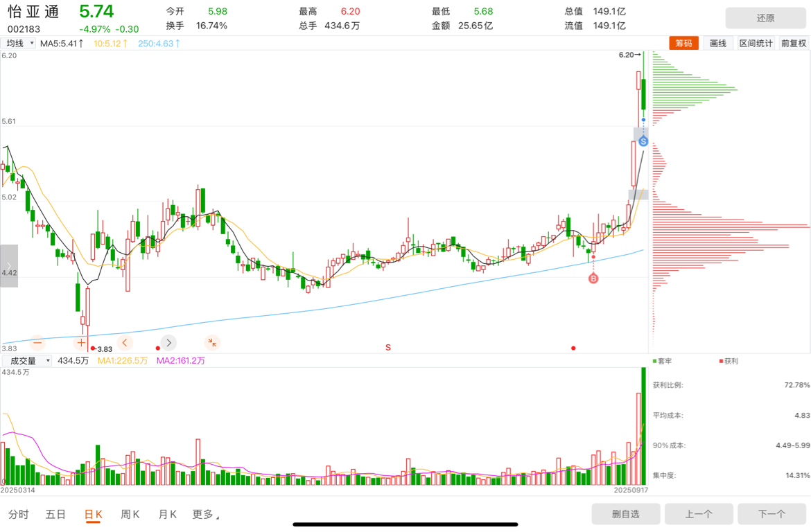The width and height of the screenshot is (811, 532).
Task: Click the 总手 434.6万 value
Action: point(342,26)
